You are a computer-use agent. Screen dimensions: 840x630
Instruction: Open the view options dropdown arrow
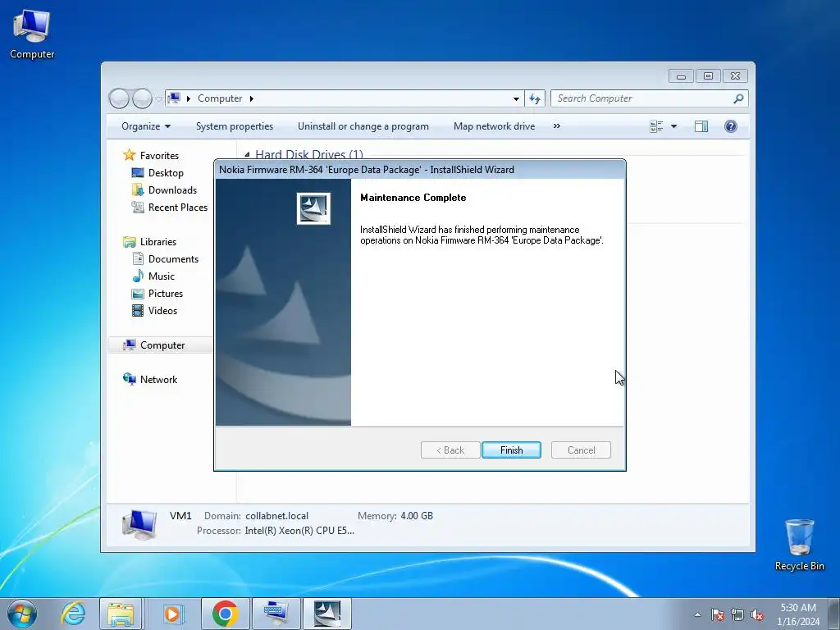[x=674, y=126]
